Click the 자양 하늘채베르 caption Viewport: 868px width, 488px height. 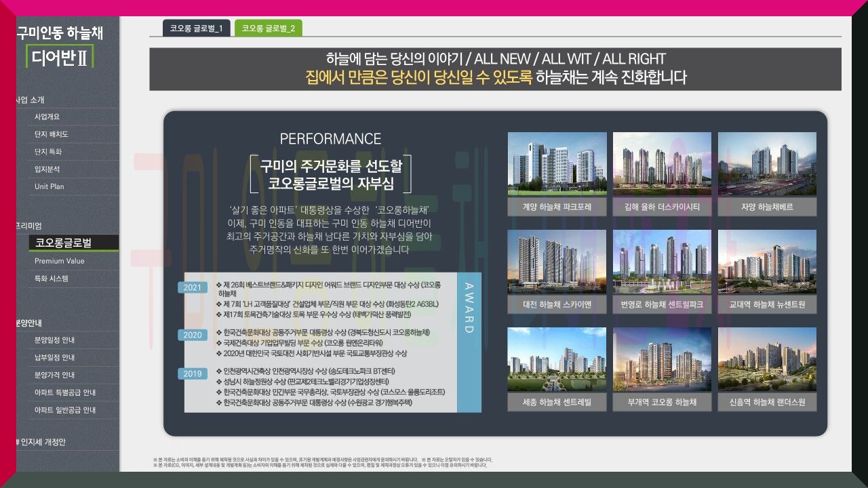(767, 207)
